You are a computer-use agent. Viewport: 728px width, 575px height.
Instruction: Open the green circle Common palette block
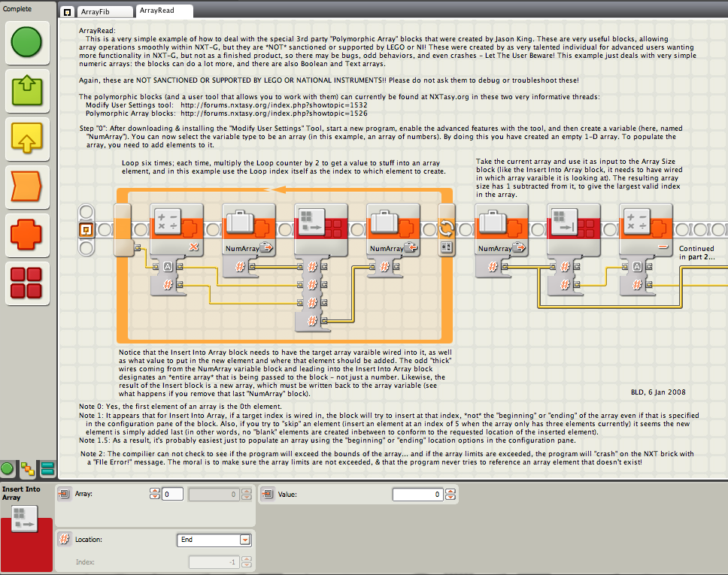(x=27, y=42)
